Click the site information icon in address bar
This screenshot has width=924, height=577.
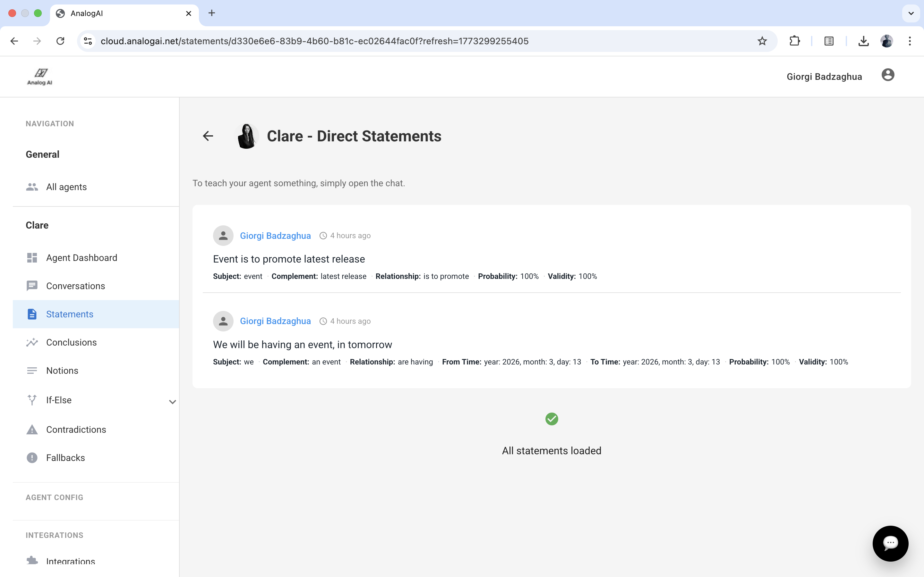88,41
